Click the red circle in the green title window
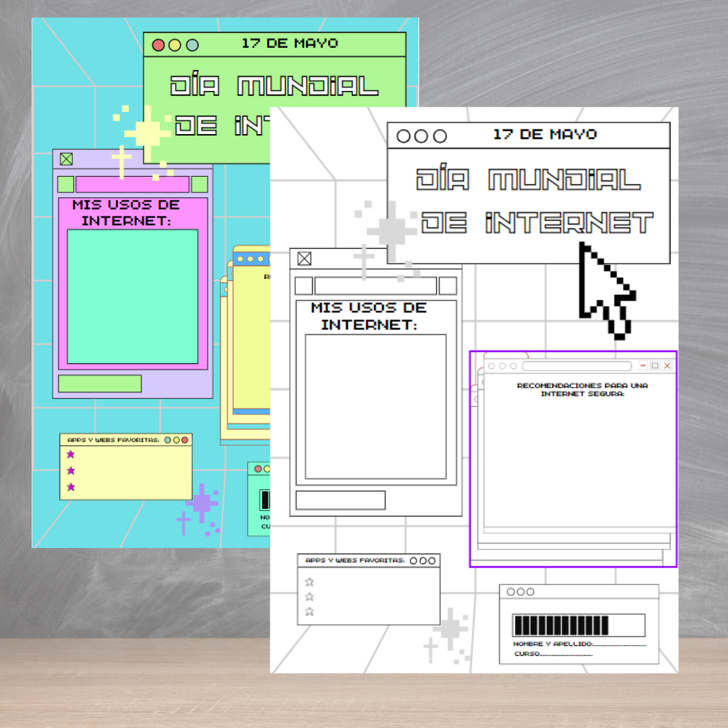This screenshot has width=728, height=728. (158, 45)
